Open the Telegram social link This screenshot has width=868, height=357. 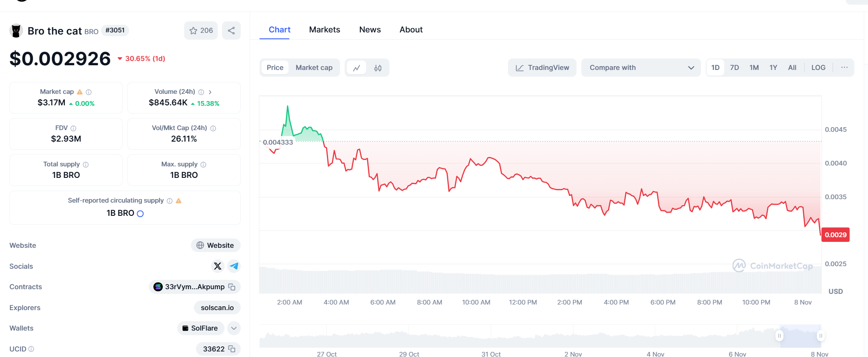click(234, 266)
